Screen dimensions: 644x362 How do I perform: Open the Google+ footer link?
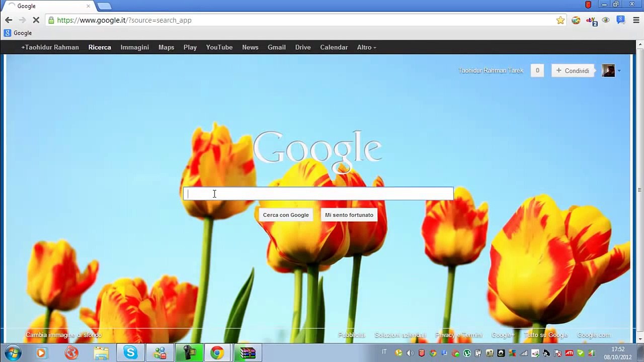[503, 335]
